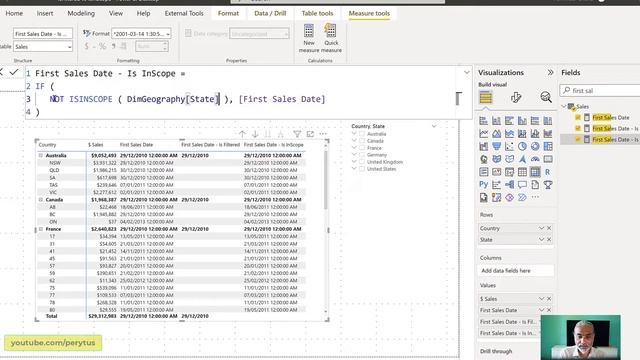Click in the Fields search box
Image resolution: width=640 pixels, height=360 pixels.
pyautogui.click(x=600, y=91)
